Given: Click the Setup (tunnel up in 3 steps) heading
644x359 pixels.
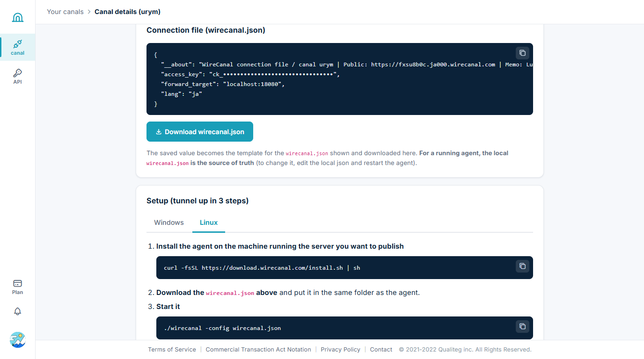Looking at the screenshot, I should click(x=198, y=201).
